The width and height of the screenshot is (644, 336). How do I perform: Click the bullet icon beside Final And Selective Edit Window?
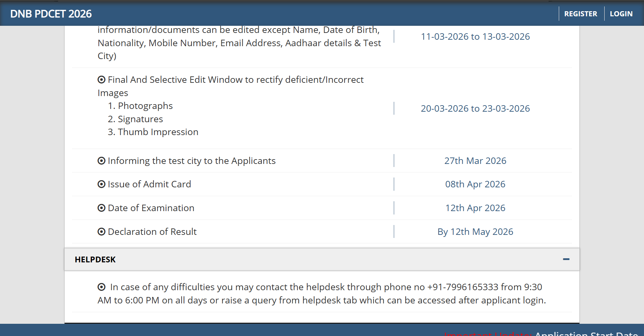click(x=101, y=80)
